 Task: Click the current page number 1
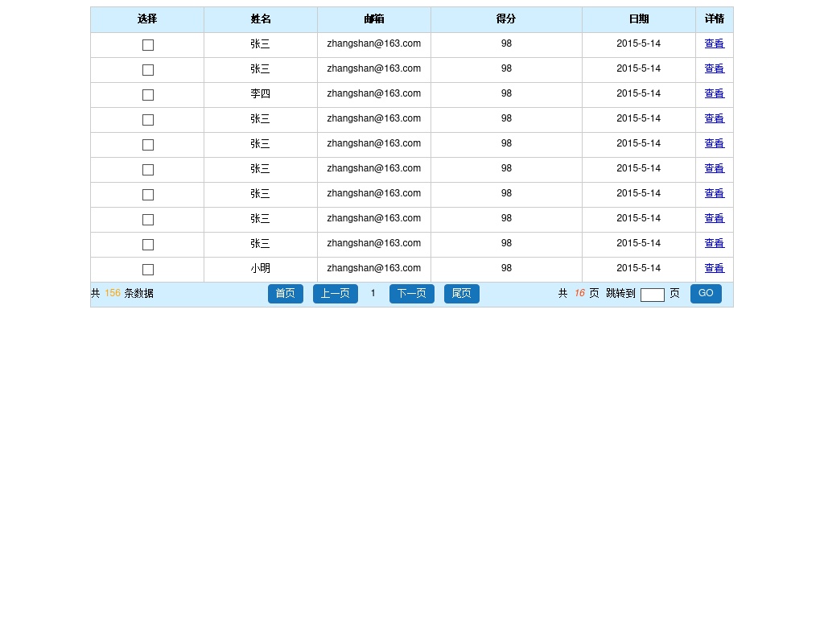pos(373,294)
